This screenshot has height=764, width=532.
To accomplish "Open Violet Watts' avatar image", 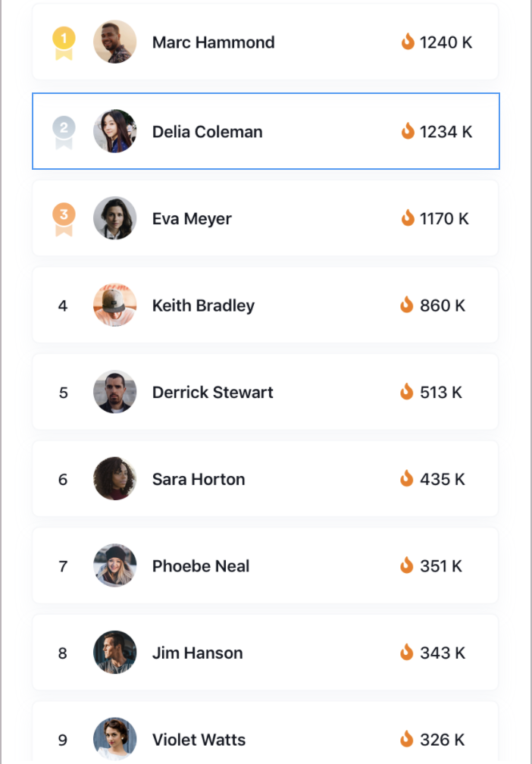I will [x=115, y=739].
